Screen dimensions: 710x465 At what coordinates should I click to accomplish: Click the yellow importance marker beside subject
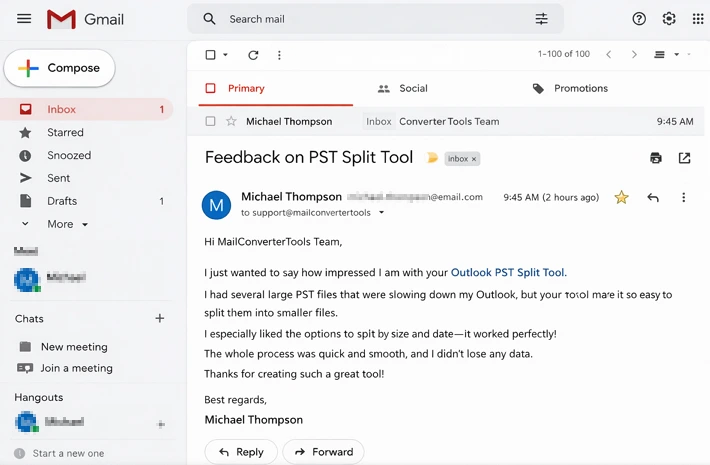[432, 158]
